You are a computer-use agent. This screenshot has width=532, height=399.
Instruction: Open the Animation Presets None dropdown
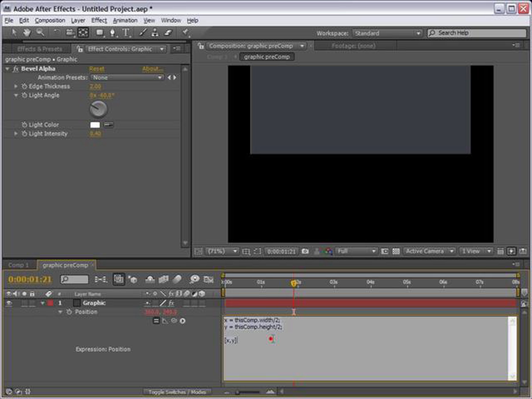[127, 78]
